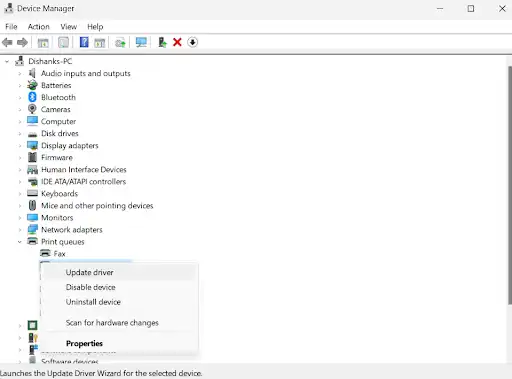This screenshot has width=512, height=379.
Task: Click the Keyboards category icon
Action: click(x=32, y=193)
